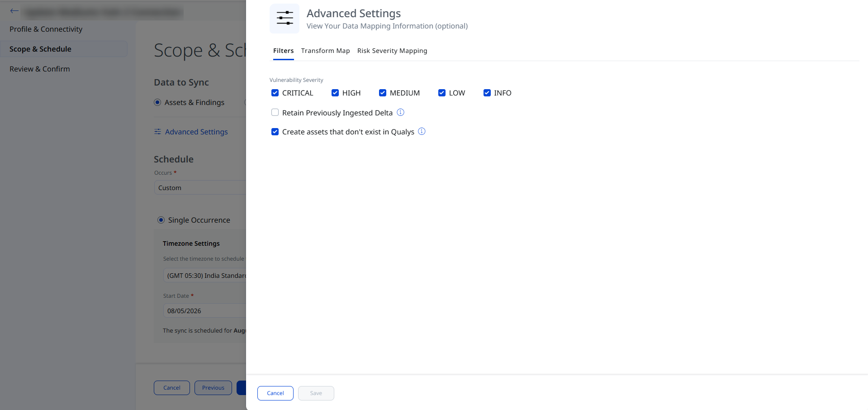Click Cancel in the Advanced Settings panel
The width and height of the screenshot is (868, 410).
(x=275, y=393)
